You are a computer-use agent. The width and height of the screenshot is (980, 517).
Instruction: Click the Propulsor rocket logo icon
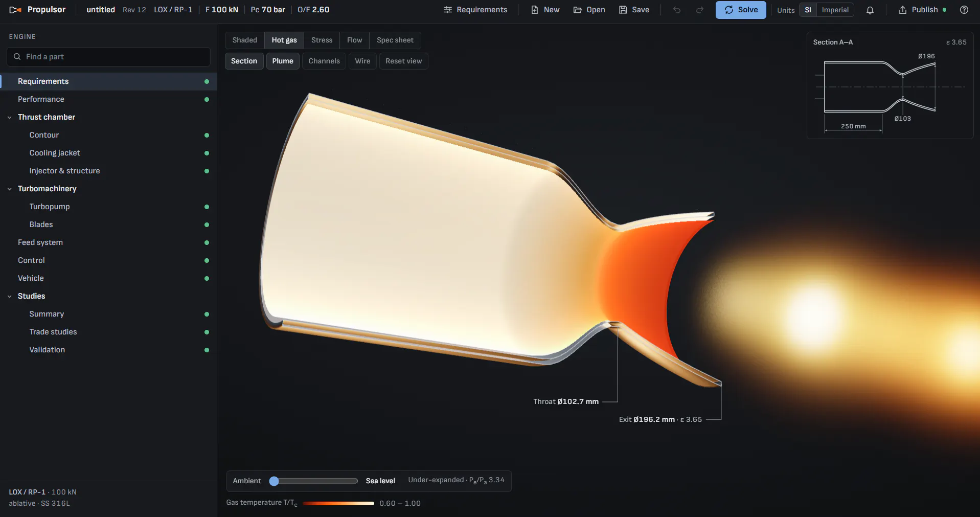tap(15, 10)
